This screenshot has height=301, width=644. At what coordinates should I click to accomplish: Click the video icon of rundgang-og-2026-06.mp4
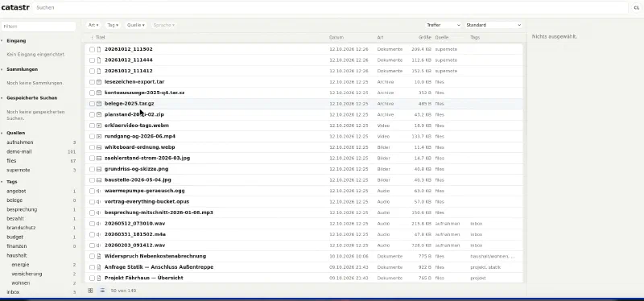[98, 136]
